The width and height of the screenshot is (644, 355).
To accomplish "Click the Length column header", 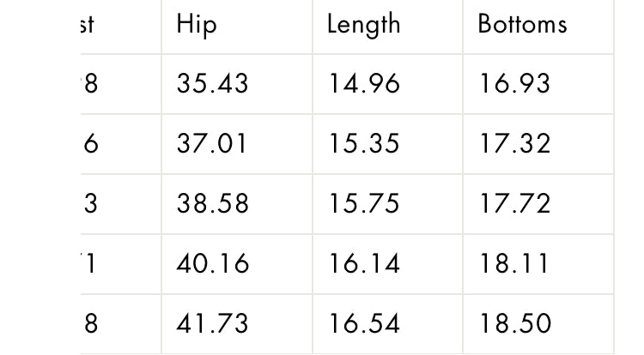I will pyautogui.click(x=363, y=25).
